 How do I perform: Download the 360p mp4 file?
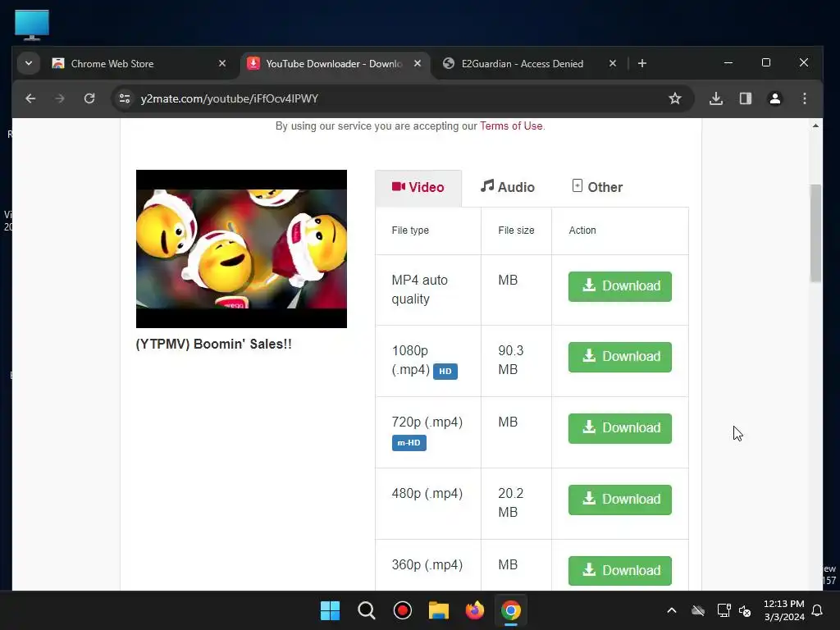click(620, 571)
